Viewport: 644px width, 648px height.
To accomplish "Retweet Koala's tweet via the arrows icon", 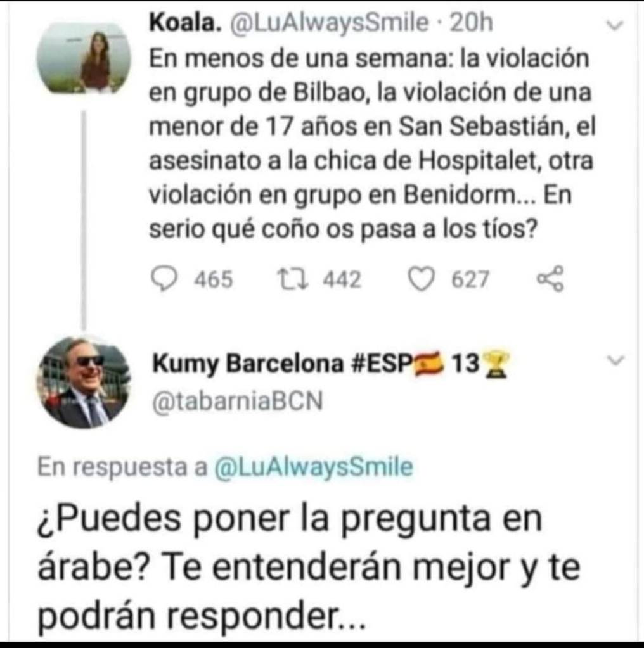I will 292,279.
